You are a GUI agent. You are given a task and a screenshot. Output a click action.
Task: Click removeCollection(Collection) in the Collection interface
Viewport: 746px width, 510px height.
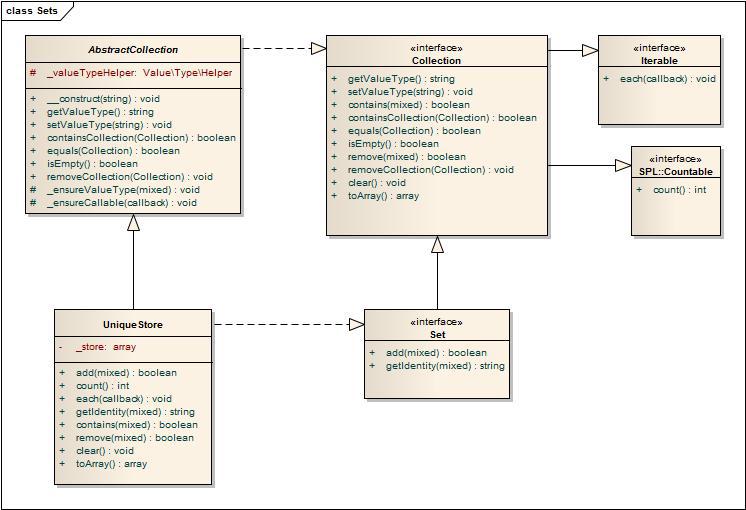pos(422,170)
